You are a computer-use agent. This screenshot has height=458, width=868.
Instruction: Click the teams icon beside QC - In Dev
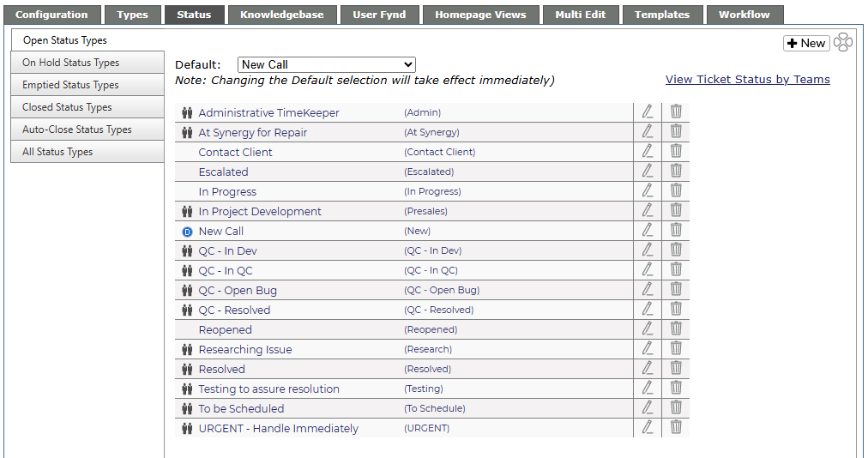click(187, 251)
